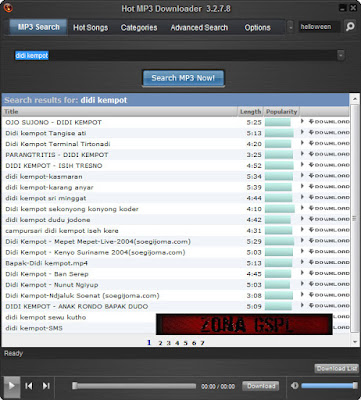The image size is (361, 400).
Task: Click the player Download button
Action: tap(261, 386)
